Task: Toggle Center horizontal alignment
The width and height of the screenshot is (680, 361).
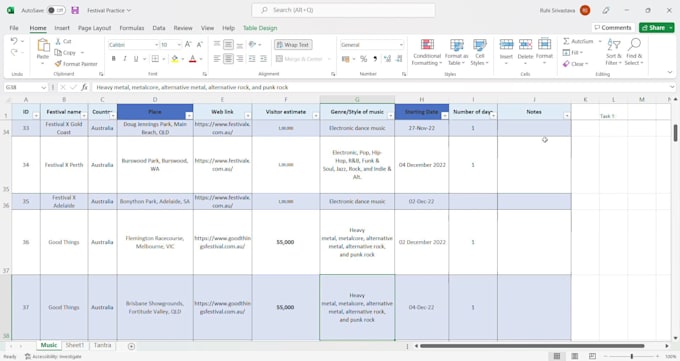Action: point(228,59)
